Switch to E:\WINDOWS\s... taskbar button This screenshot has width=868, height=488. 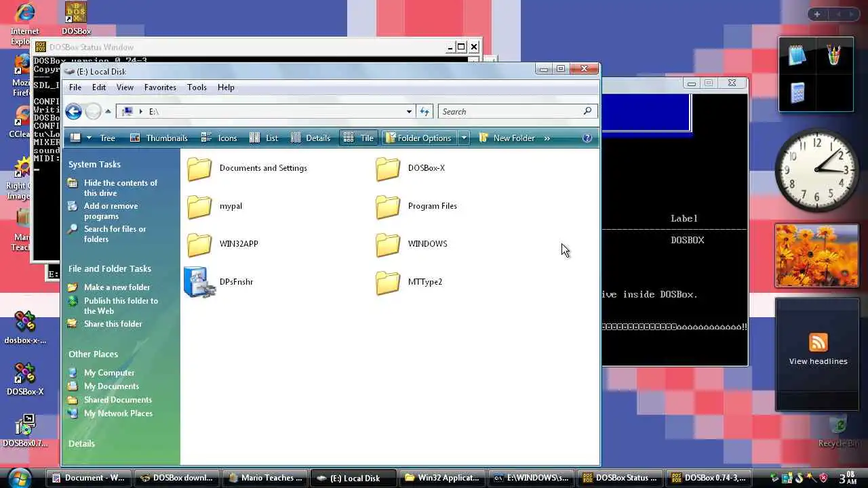pos(530,478)
